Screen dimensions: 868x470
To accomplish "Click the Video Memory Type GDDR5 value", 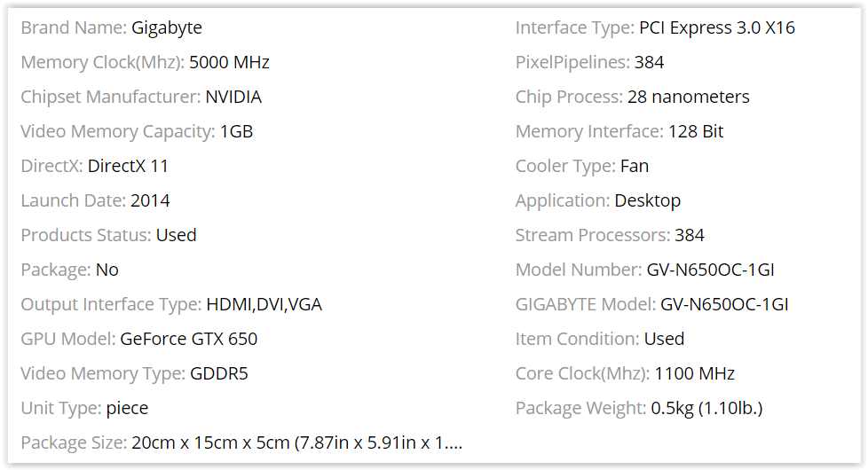I will coord(219,374).
